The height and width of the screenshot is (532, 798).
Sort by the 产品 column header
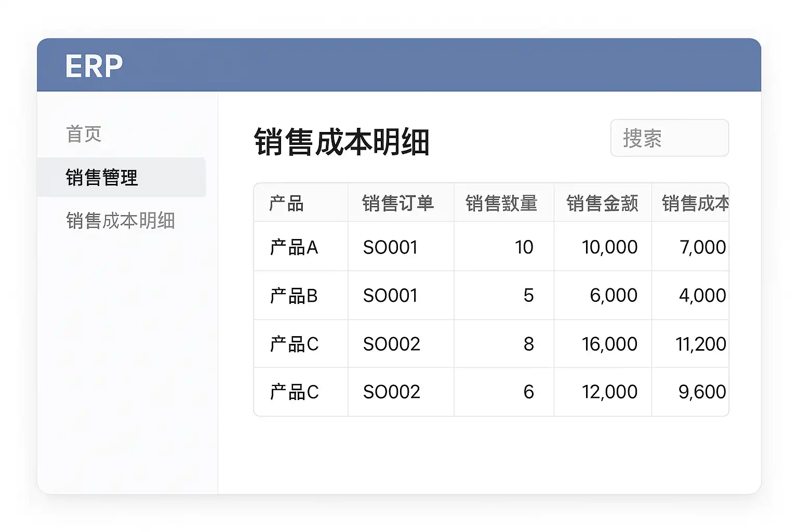click(286, 203)
